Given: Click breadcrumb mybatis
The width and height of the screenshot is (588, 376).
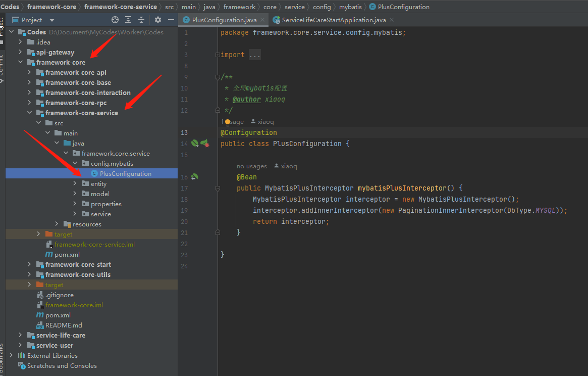Looking at the screenshot, I should click(350, 7).
